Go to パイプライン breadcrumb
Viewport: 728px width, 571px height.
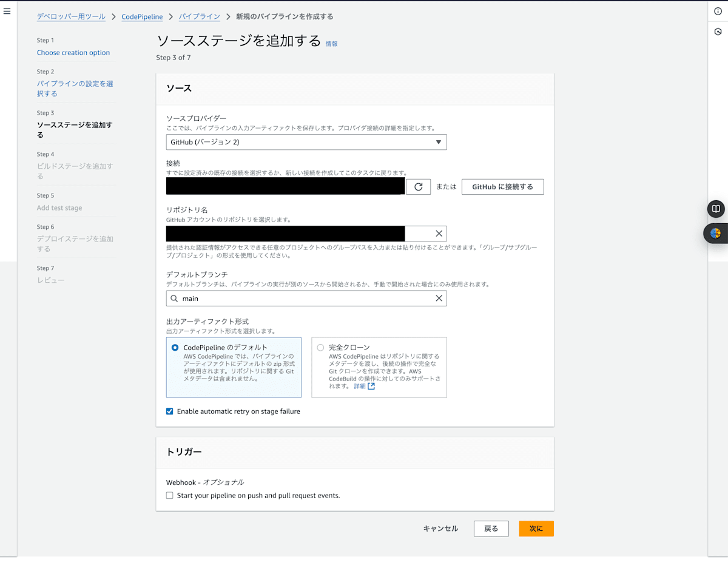pyautogui.click(x=199, y=17)
